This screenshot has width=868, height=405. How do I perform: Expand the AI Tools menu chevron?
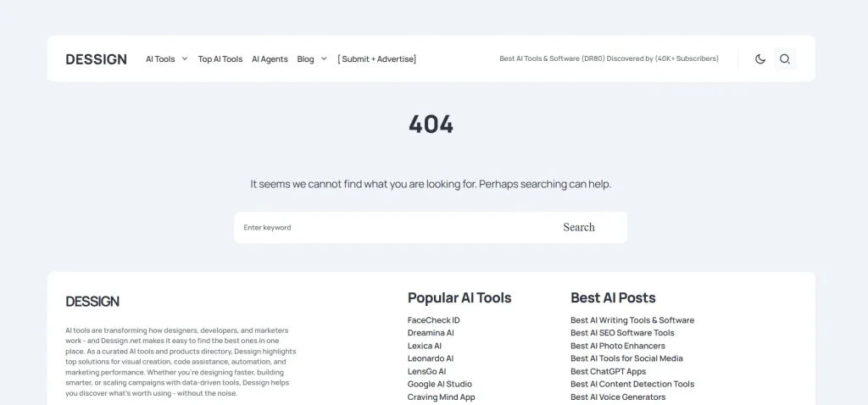[185, 58]
